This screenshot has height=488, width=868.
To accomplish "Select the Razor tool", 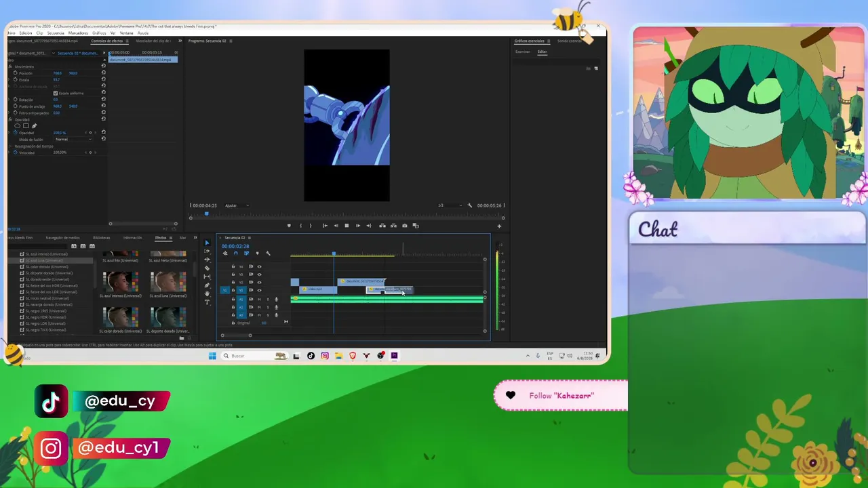I will tap(207, 268).
